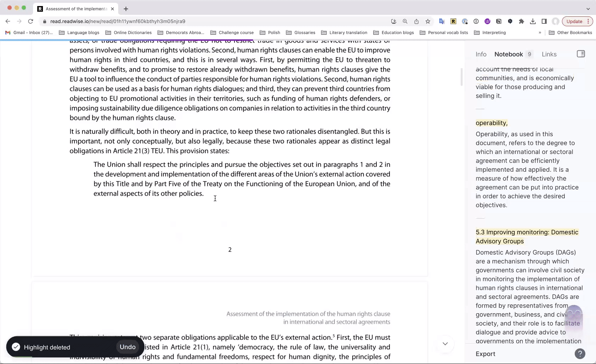Switch to the Links tab
Screen dimensions: 596x364
549,54
